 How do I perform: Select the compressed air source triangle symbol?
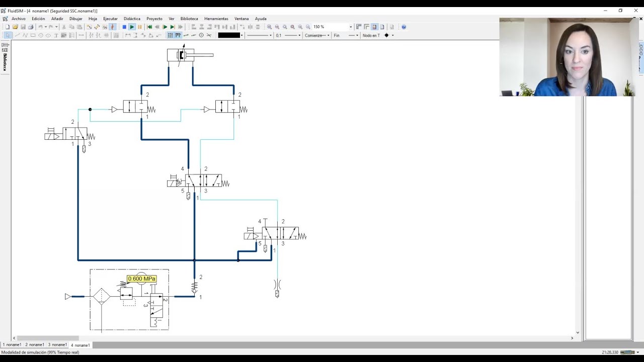68,297
